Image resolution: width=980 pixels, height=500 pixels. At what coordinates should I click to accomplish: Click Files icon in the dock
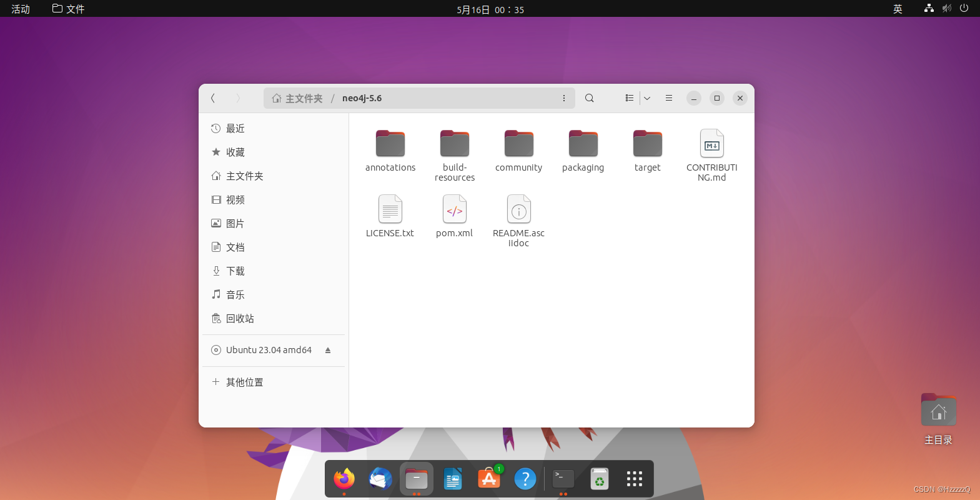coord(417,479)
